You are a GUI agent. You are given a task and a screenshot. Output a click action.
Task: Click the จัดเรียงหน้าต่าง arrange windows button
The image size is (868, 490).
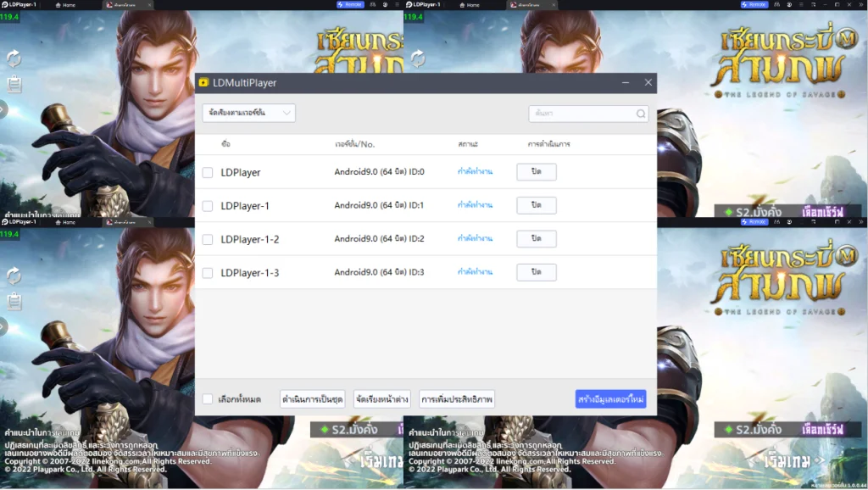point(382,399)
